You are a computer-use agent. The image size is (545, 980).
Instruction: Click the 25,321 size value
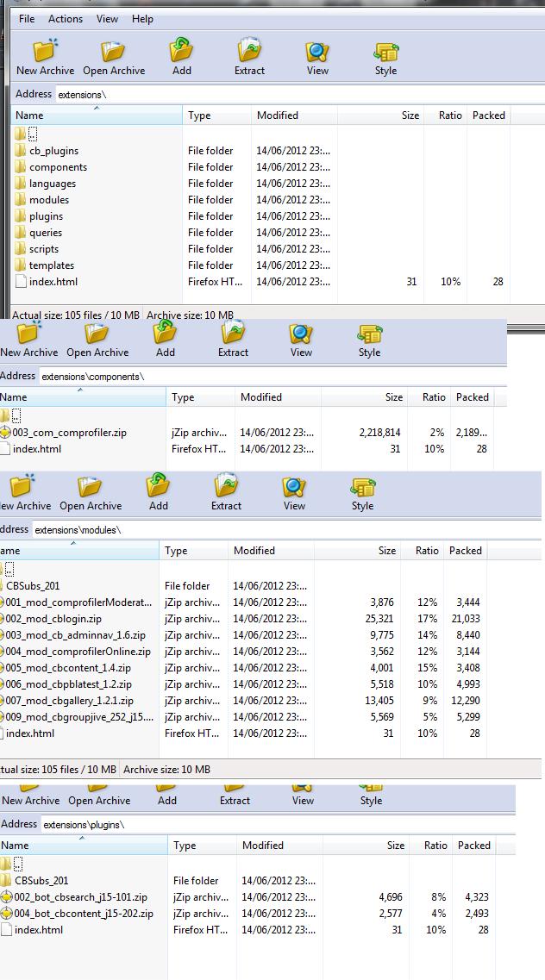381,619
